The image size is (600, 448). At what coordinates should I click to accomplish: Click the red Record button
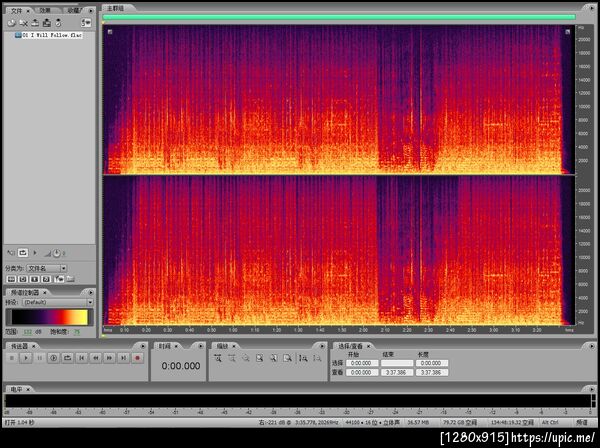[x=137, y=357]
